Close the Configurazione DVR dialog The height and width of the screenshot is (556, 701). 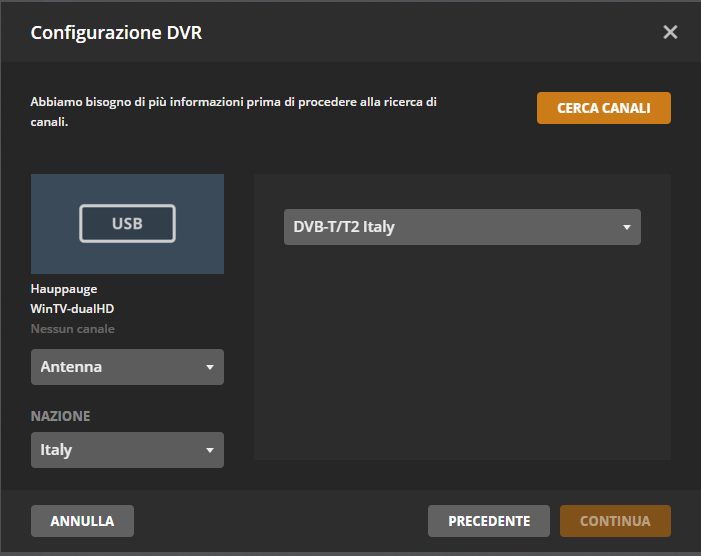[670, 32]
